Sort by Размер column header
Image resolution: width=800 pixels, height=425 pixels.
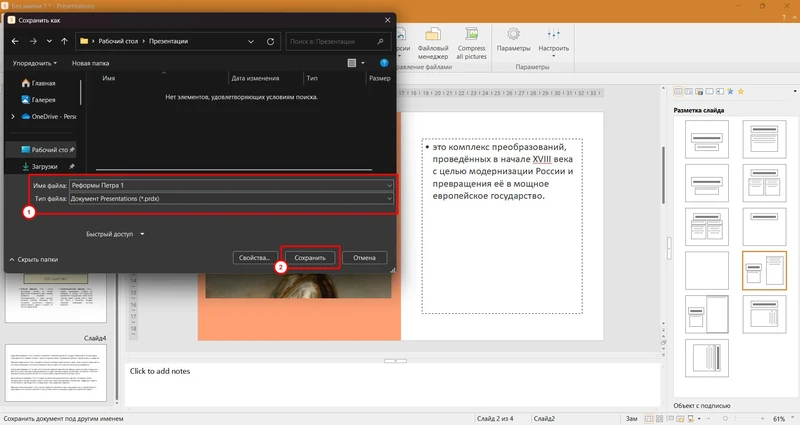(x=380, y=78)
